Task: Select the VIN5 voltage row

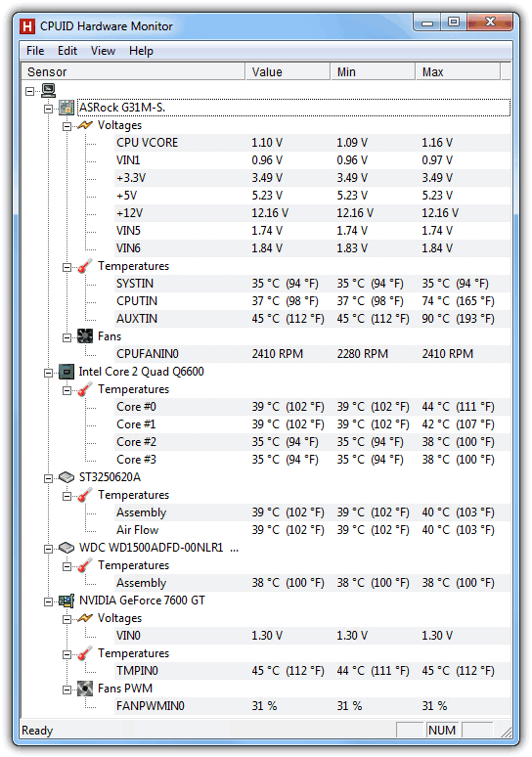Action: (x=312, y=231)
